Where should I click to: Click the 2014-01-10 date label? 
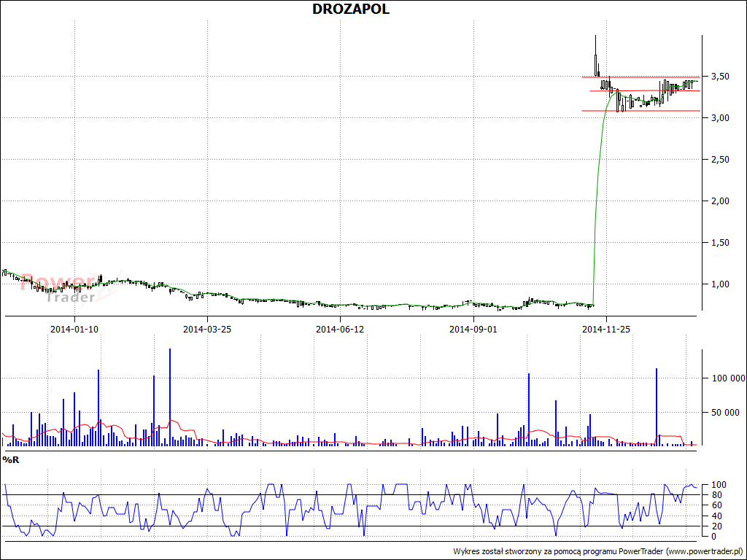coord(74,329)
